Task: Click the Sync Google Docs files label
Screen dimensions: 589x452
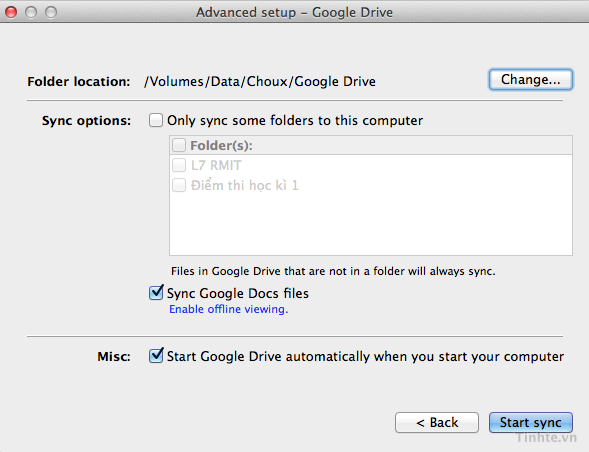Action: (238, 293)
